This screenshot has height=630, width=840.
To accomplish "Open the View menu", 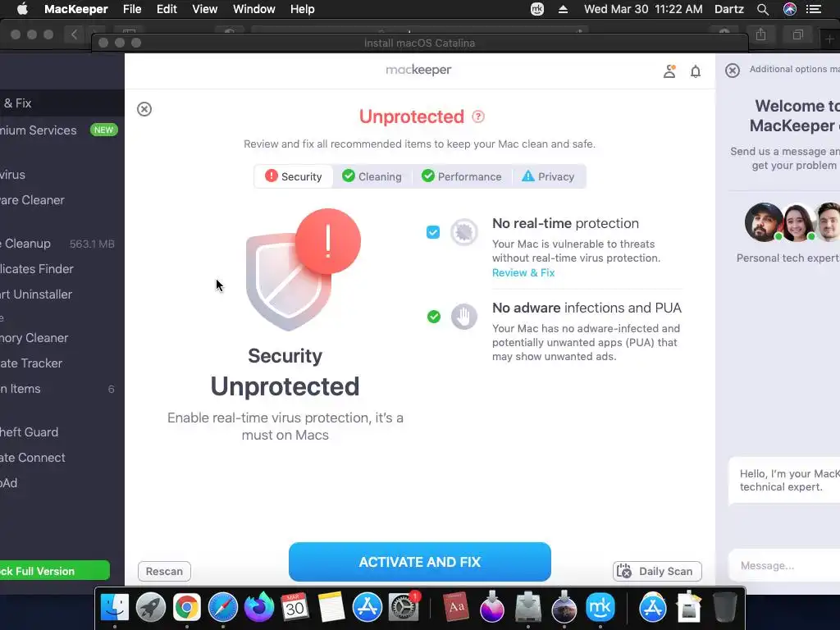I will pos(204,9).
